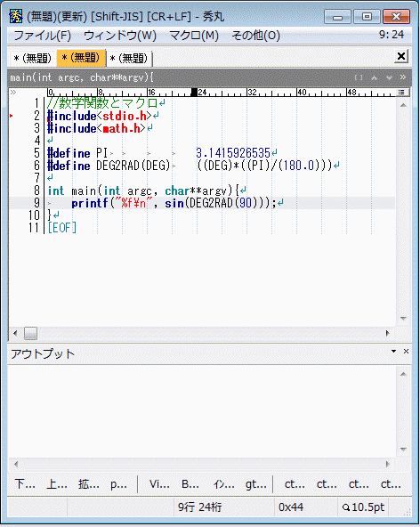The height and width of the screenshot is (527, 420).
Task: Click the アウトプット panel title
Action: click(43, 354)
